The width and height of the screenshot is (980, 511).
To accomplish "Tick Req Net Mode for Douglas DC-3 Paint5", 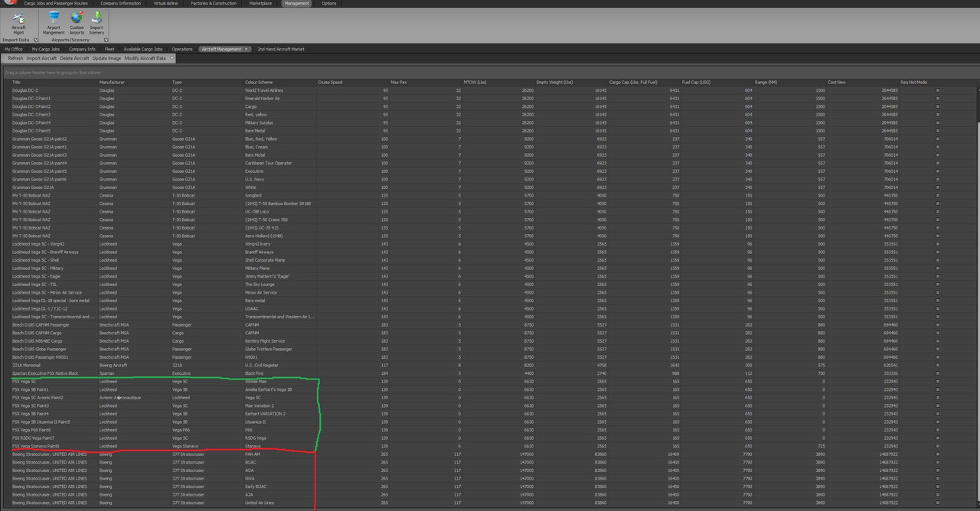I will (938, 131).
